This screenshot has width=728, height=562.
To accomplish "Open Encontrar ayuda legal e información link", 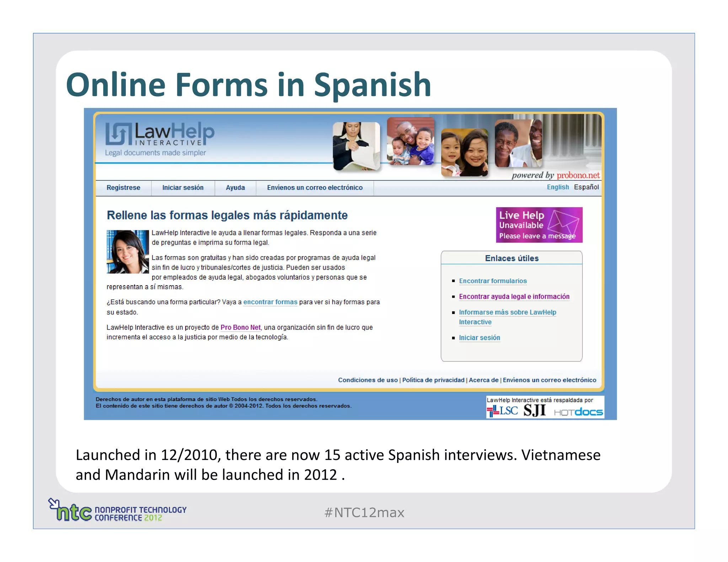I will 514,297.
